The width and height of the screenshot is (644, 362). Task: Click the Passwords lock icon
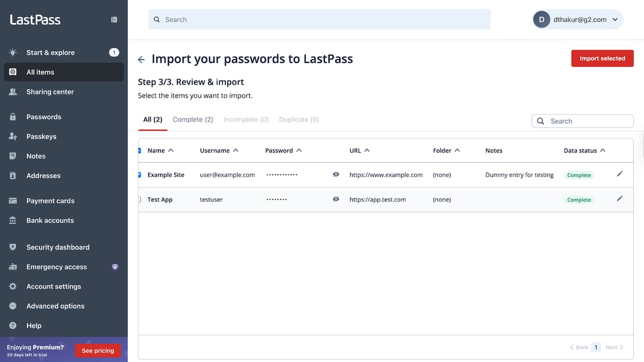[x=13, y=117]
